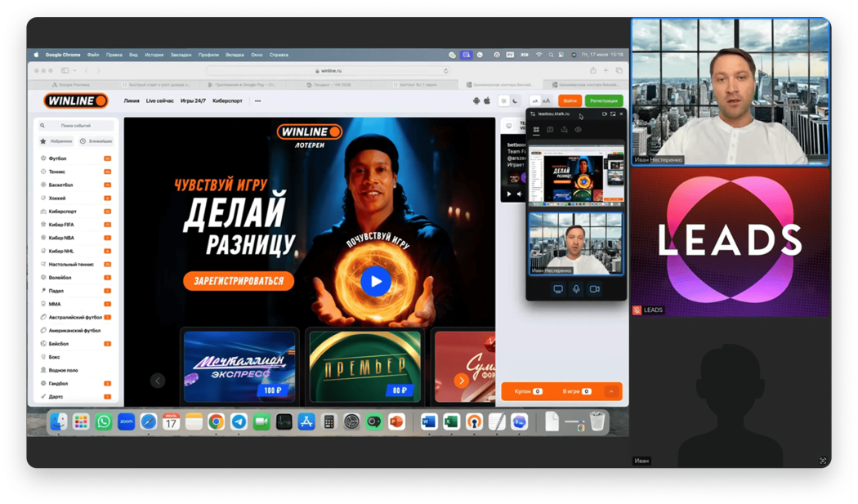Click the Поиск событий search field
This screenshot has height=504, width=858.
(75, 125)
